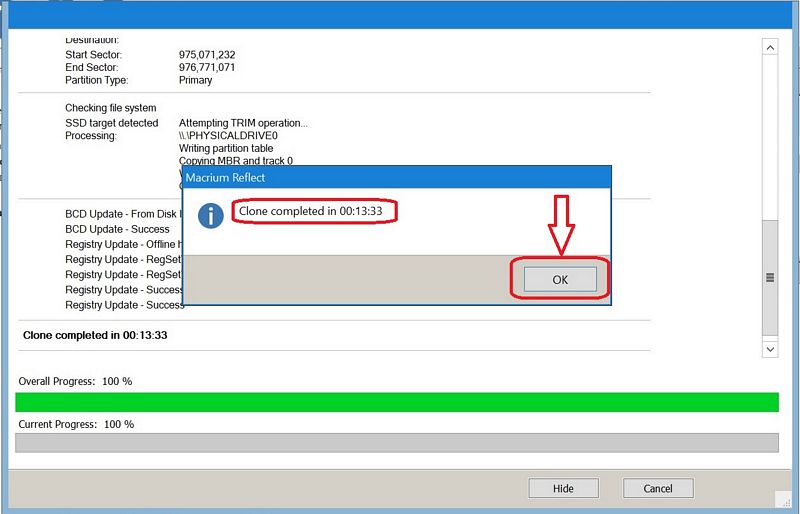The width and height of the screenshot is (800, 514).
Task: Click End Sector value 976,771,071
Action: pyautogui.click(x=207, y=67)
